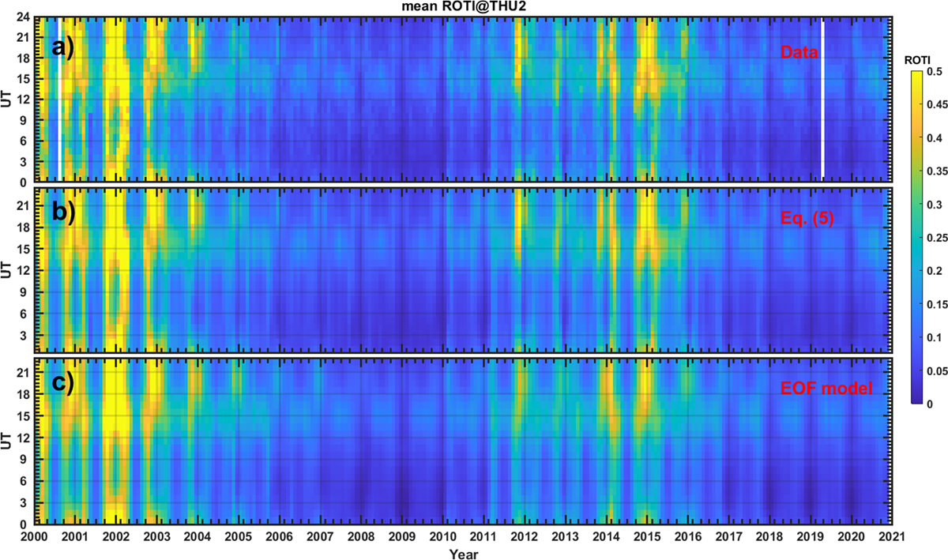This screenshot has width=948, height=560.
Task: Click the "2019" year tick label
Action: [810, 538]
